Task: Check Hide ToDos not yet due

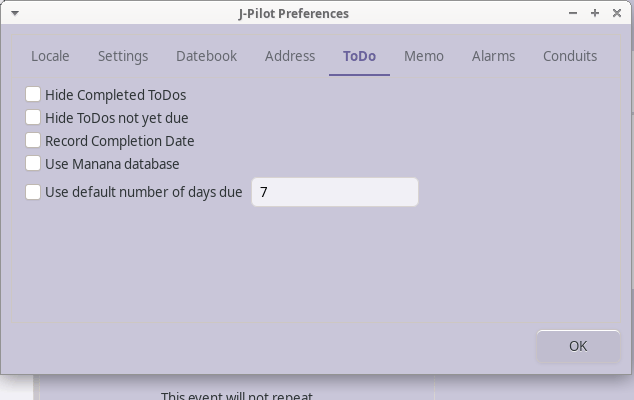Action: tap(33, 117)
